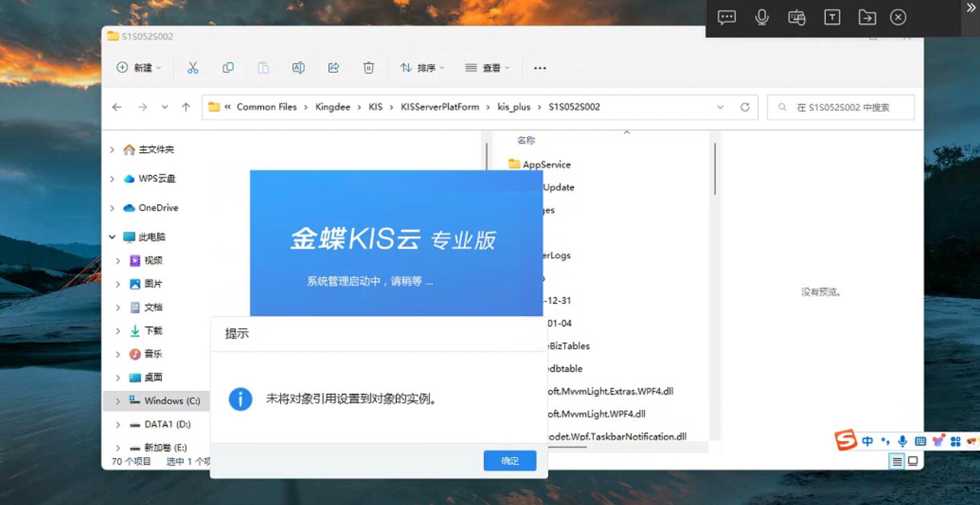This screenshot has width=980, height=505.
Task: Click kis_plus in the address breadcrumb
Action: [514, 107]
